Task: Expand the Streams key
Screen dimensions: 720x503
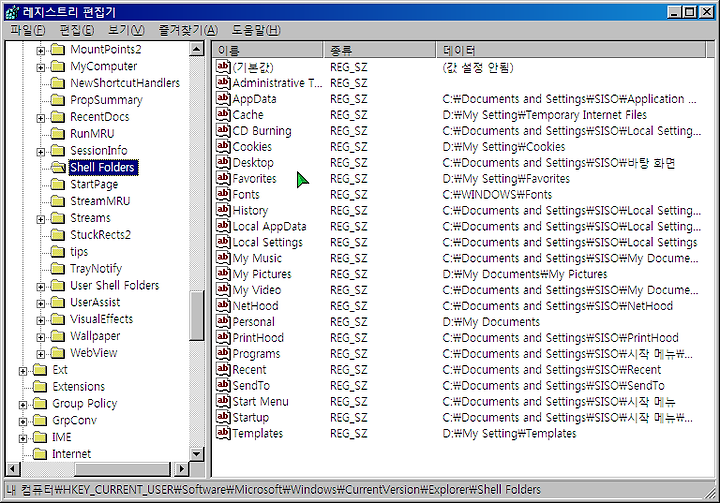Action: click(40, 219)
